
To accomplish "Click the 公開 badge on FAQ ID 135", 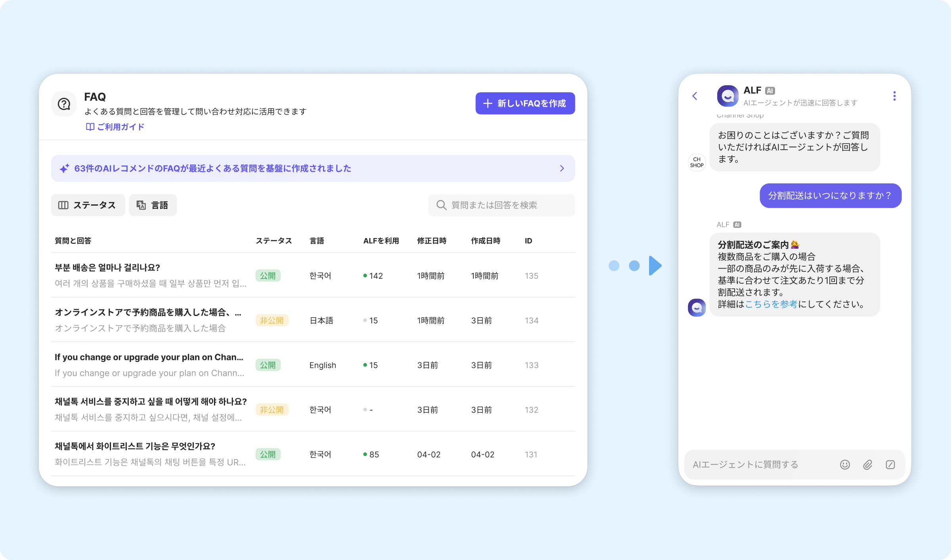I will [x=268, y=276].
